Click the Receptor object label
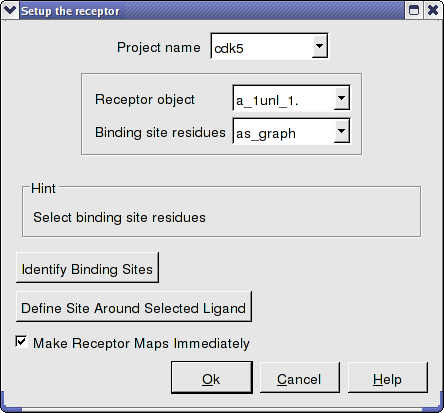The width and height of the screenshot is (444, 413). point(145,99)
